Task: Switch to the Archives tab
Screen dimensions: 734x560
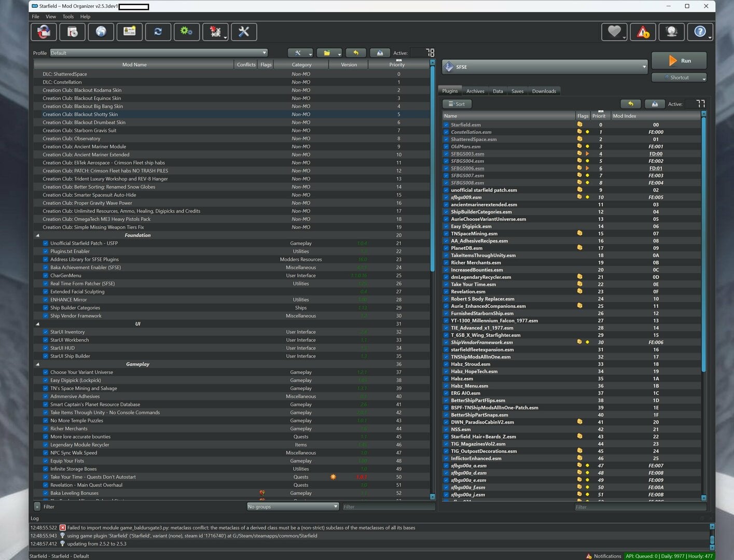Action: coord(475,91)
